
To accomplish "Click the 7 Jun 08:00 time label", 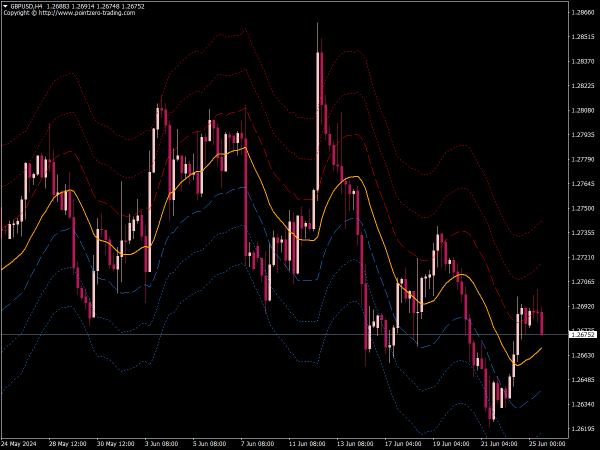I will point(258,443).
